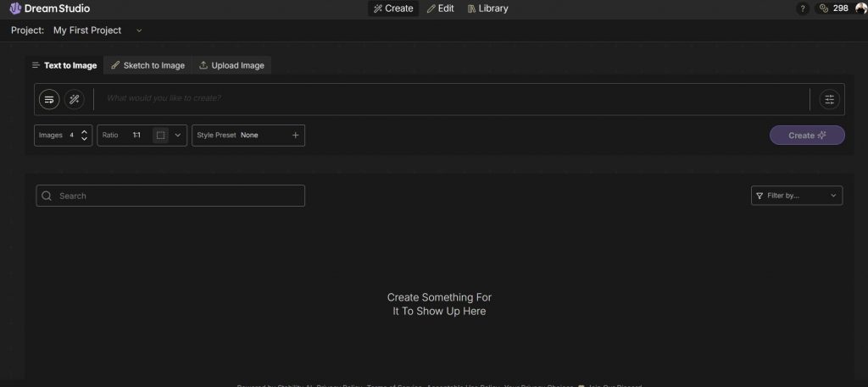Open the Filter by dropdown
Viewport: 868px width, 387px height.
click(x=797, y=196)
